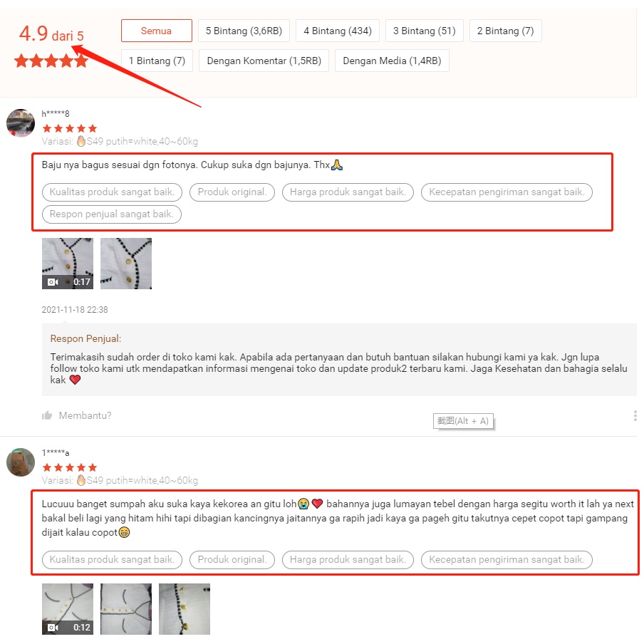Screen dimensions: 644x644
Task: Click the Membantu? helpful text
Action: tap(85, 415)
